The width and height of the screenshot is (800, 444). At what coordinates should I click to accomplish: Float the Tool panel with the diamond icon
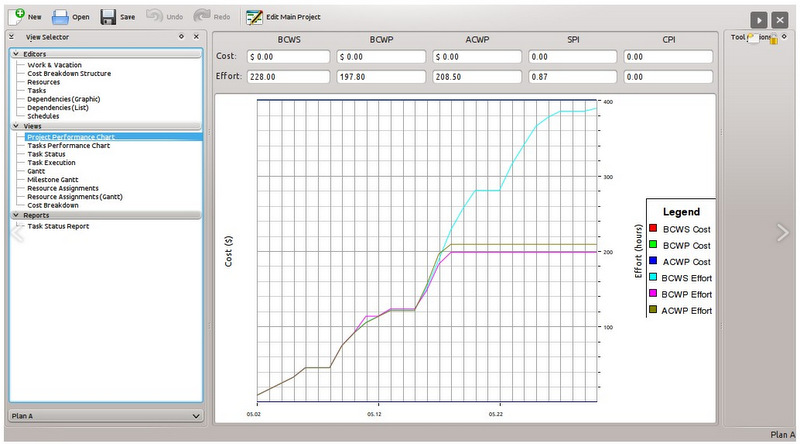coord(784,37)
